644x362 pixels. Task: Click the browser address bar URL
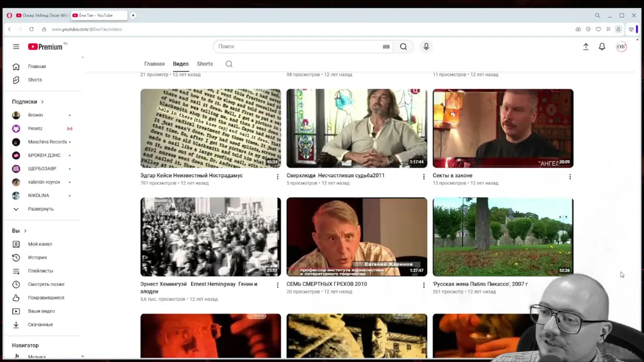click(x=87, y=29)
